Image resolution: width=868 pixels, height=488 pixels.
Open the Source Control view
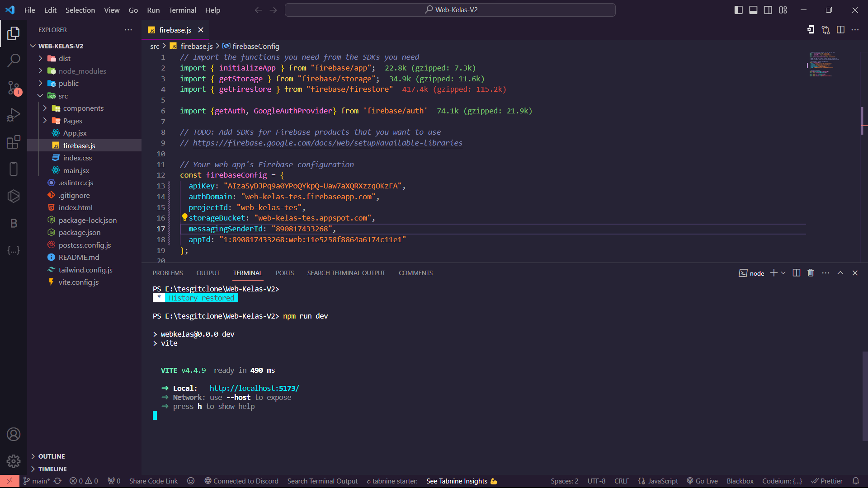pos(14,88)
